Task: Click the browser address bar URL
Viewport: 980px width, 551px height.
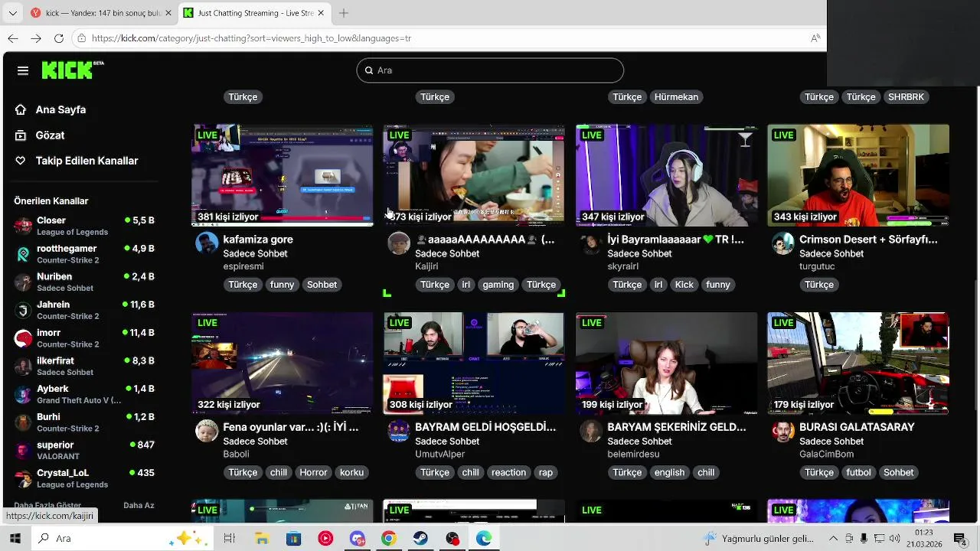Action: [x=252, y=38]
